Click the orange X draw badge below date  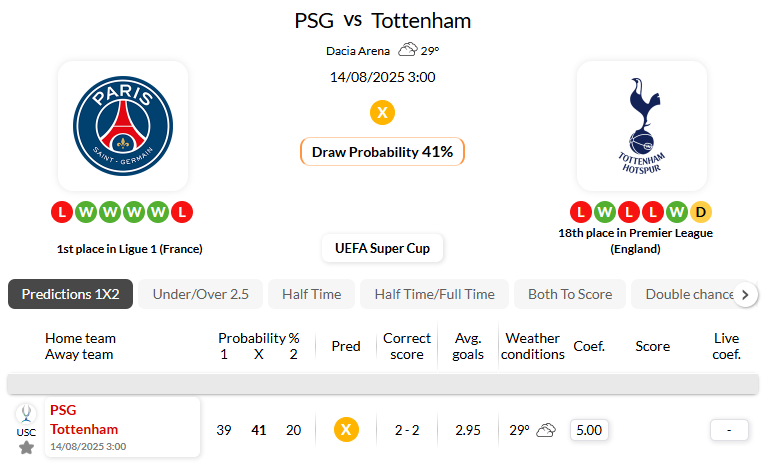(x=382, y=112)
